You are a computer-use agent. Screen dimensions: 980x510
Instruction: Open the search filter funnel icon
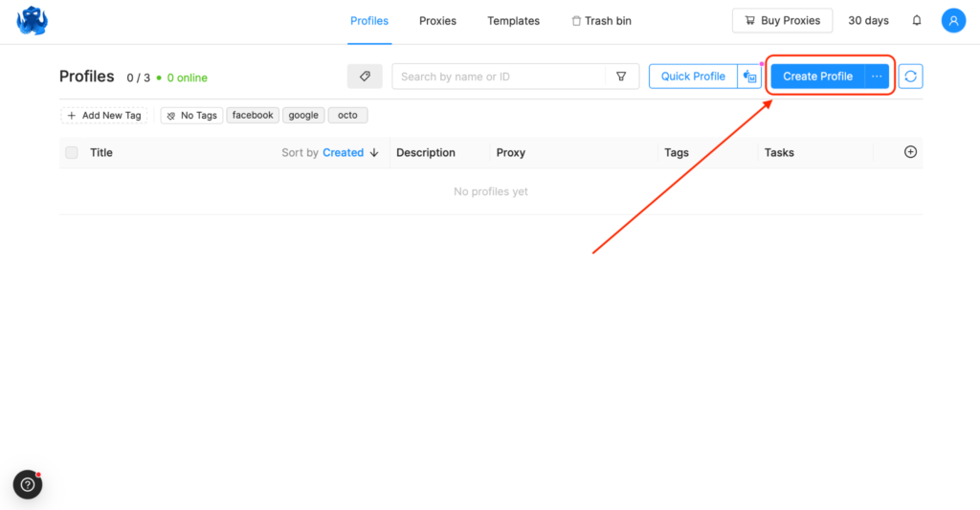pyautogui.click(x=621, y=77)
